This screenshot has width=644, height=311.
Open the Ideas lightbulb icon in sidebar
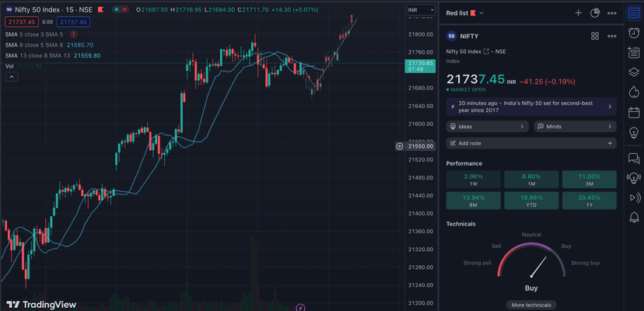click(x=633, y=133)
